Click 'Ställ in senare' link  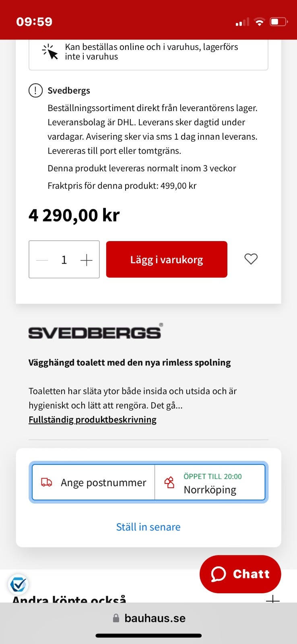148,527
